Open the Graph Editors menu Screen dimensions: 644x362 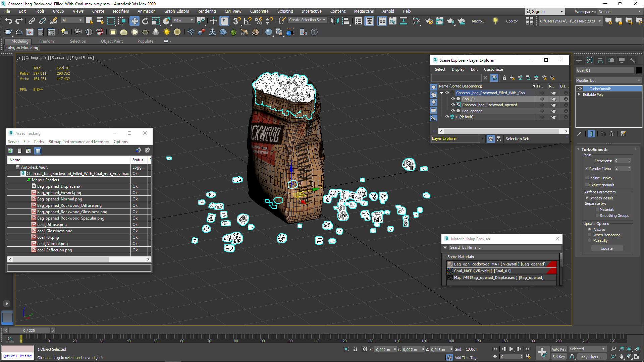tap(176, 11)
